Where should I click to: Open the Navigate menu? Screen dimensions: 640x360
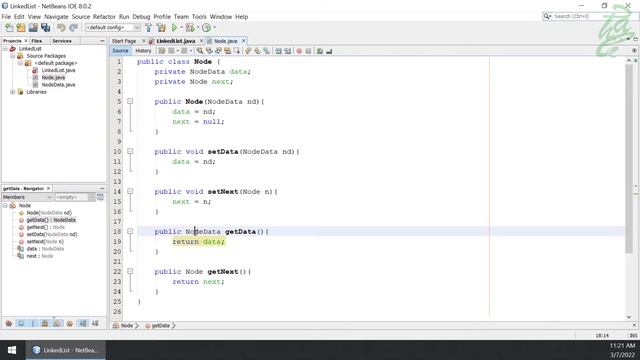tap(56, 17)
